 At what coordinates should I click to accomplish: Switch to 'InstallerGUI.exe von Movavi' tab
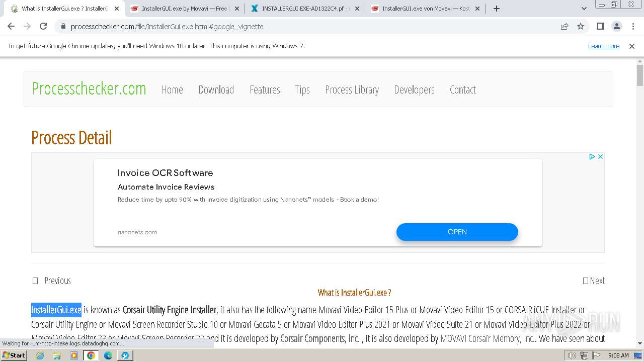tap(425, 9)
